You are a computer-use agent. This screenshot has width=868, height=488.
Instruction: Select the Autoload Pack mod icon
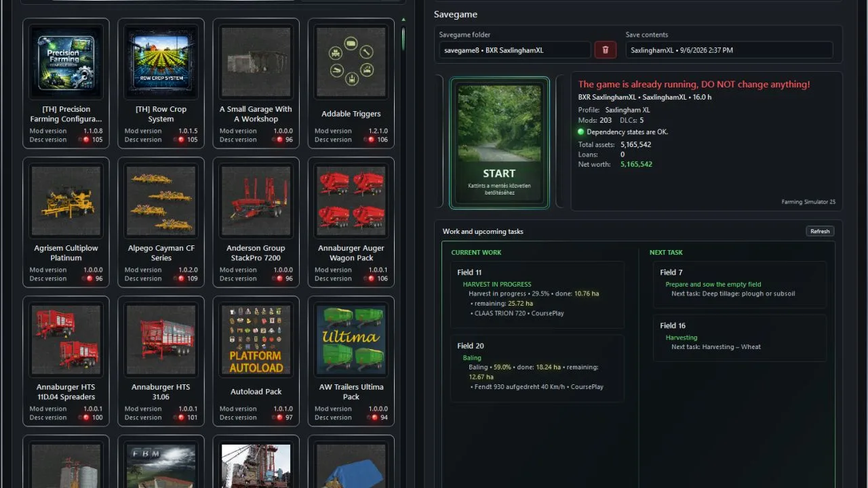(x=256, y=340)
